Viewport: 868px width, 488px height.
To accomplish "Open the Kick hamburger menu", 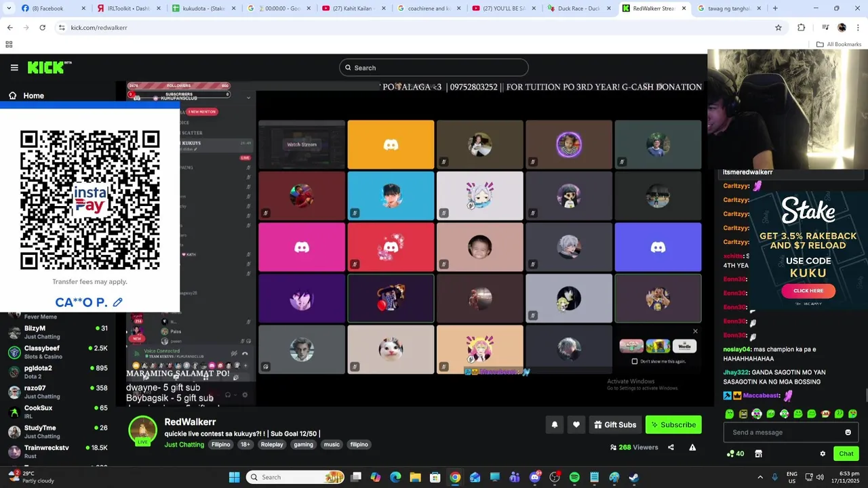I will (x=14, y=68).
